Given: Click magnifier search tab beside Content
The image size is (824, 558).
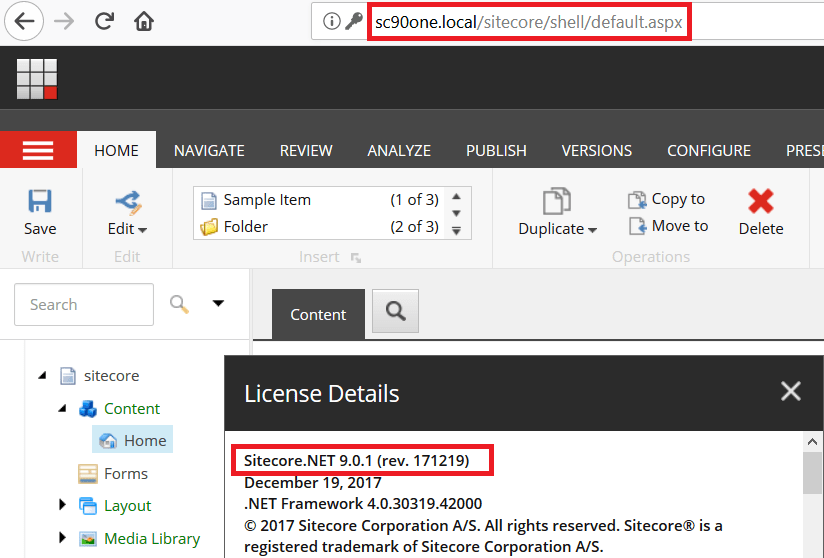Looking at the screenshot, I should (395, 313).
